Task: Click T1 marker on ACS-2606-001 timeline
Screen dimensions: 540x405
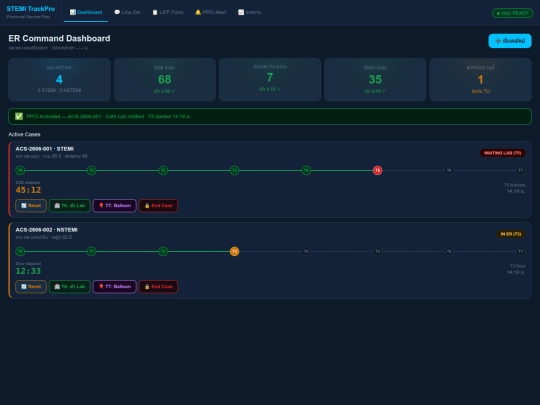Action: (x=92, y=170)
